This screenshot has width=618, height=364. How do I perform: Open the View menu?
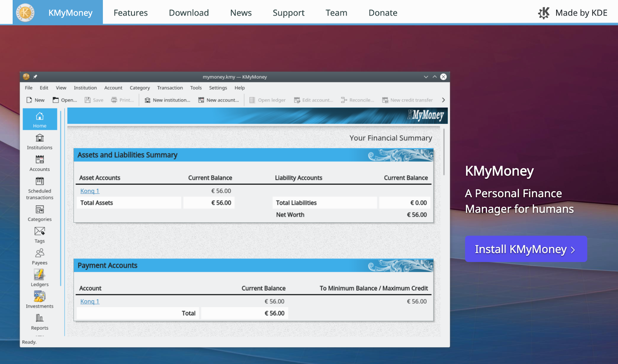coord(61,88)
